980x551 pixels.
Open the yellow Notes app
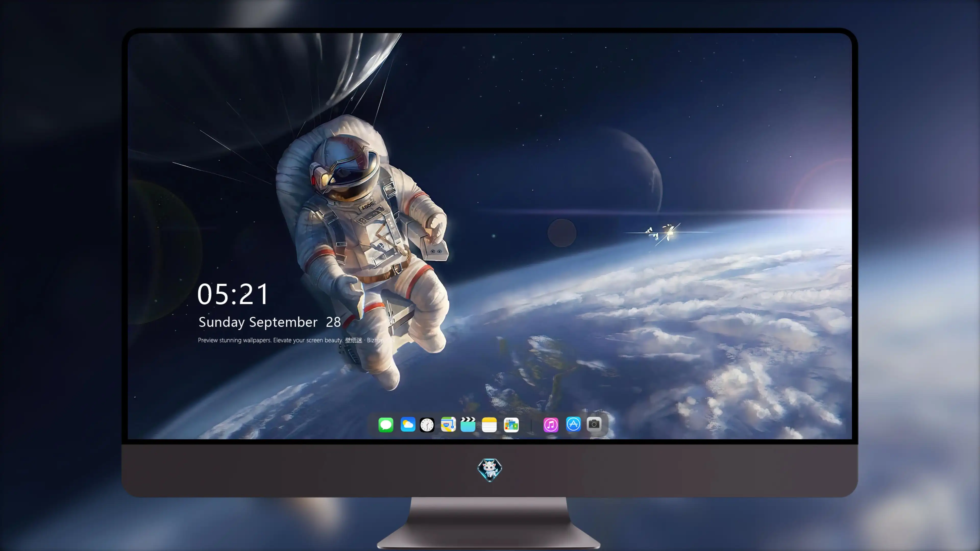(489, 425)
